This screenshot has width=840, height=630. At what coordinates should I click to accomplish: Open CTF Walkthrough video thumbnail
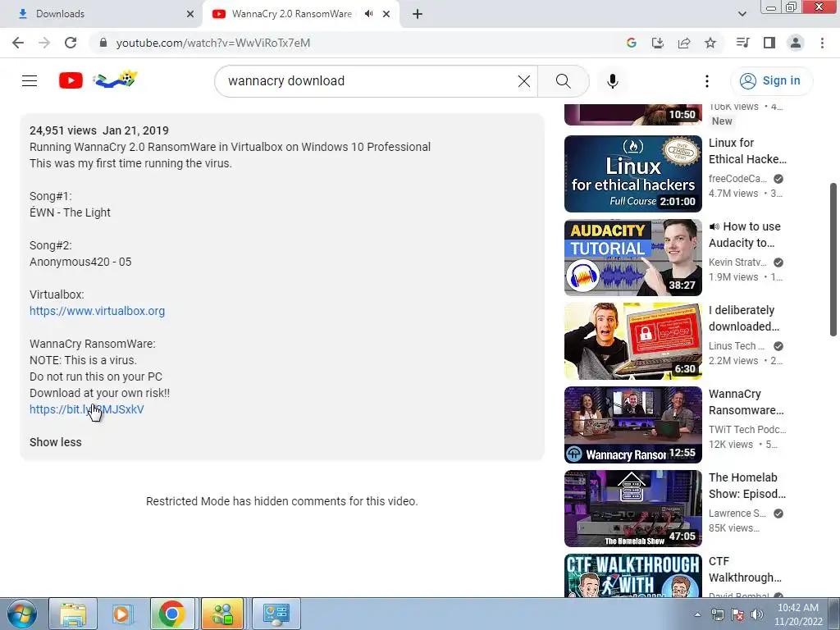632,575
